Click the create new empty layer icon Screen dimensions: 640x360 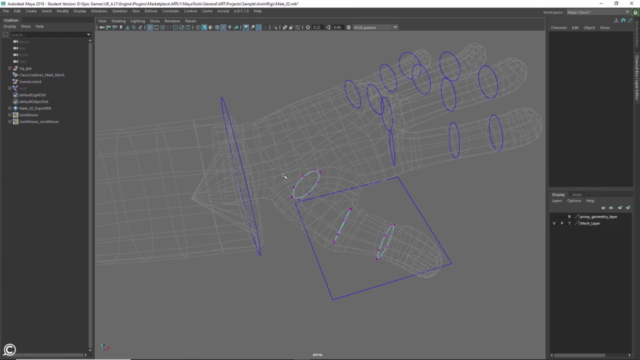tap(620, 208)
